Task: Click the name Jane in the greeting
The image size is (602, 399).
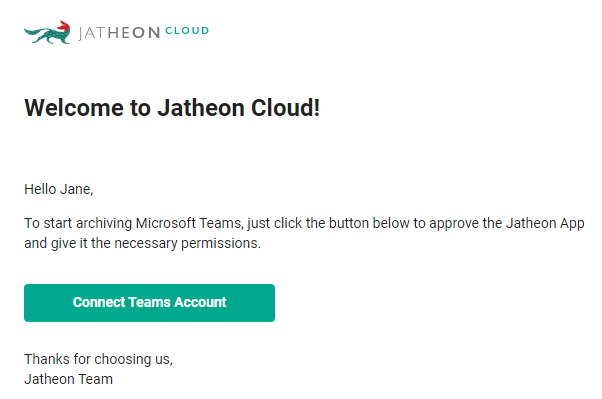Action: [x=77, y=189]
